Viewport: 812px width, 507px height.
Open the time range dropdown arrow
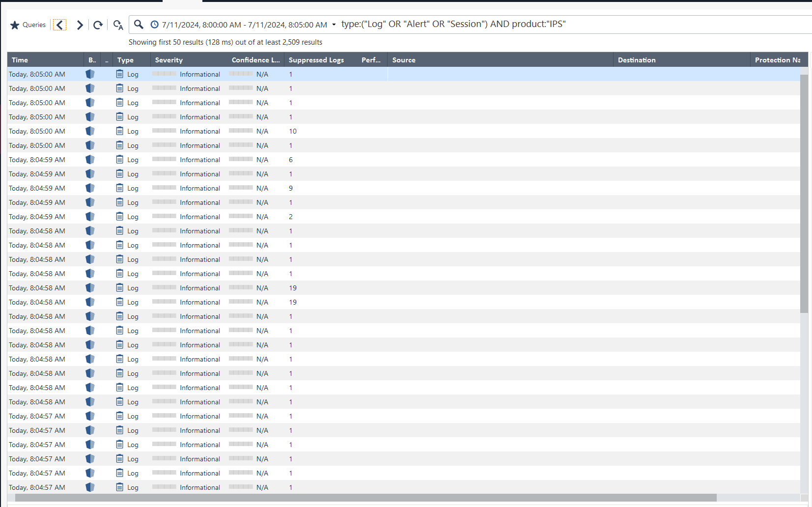click(334, 25)
